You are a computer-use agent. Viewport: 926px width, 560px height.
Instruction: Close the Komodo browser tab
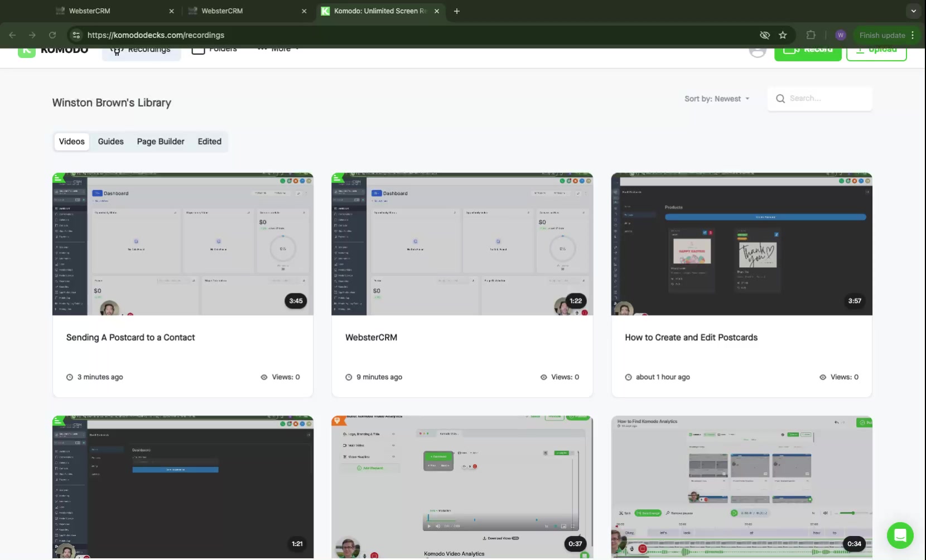[x=437, y=11]
